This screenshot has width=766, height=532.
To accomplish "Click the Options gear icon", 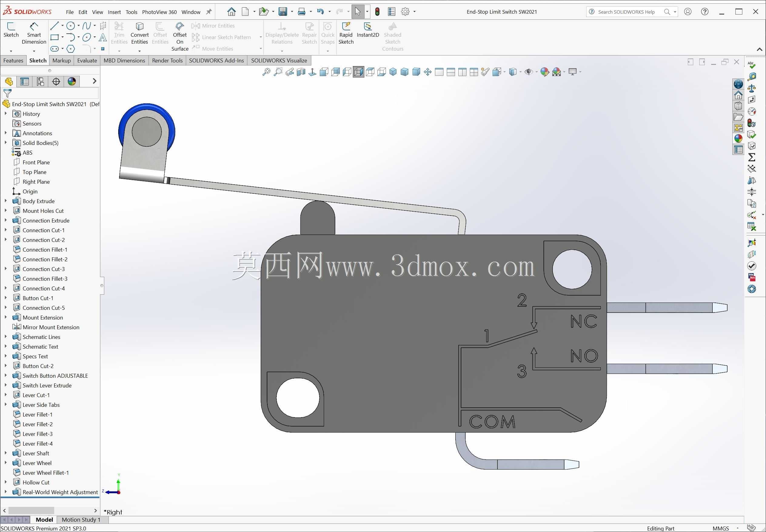I will point(405,12).
